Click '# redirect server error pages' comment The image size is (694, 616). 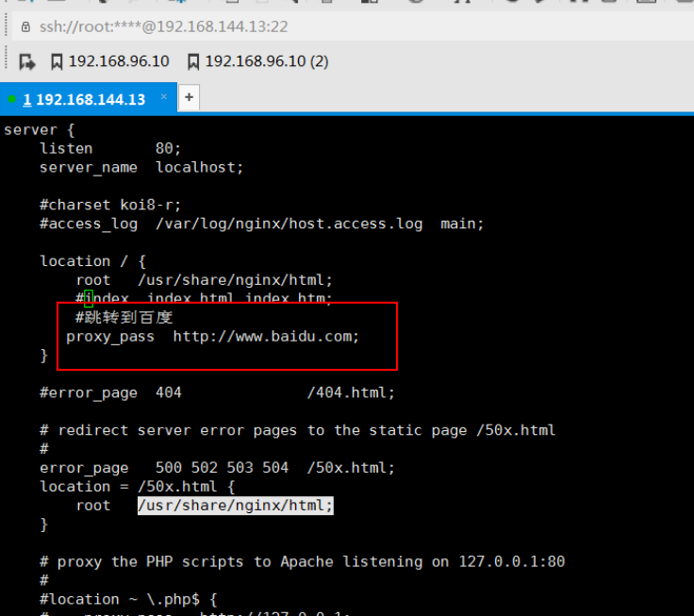point(297,430)
